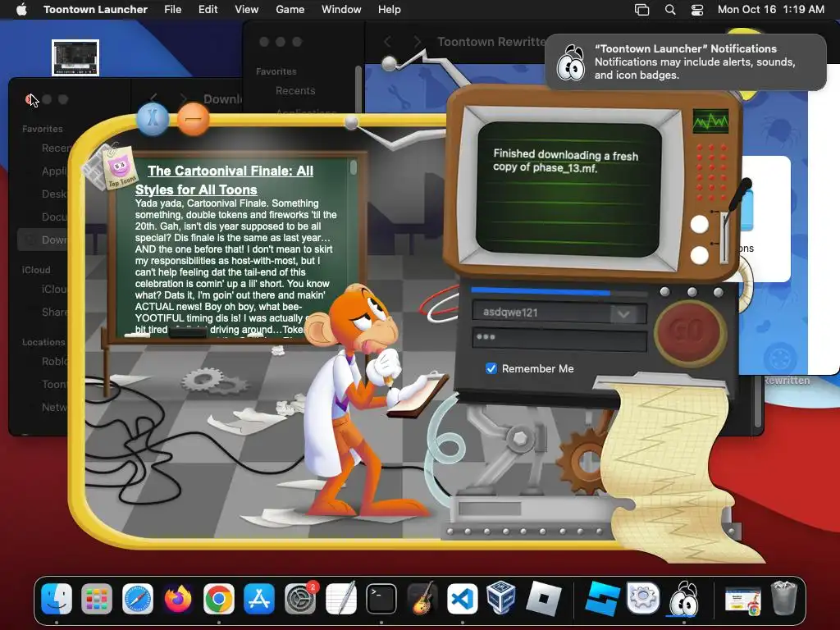Open Roblox from the Dock
This screenshot has width=840, height=630.
tap(543, 598)
